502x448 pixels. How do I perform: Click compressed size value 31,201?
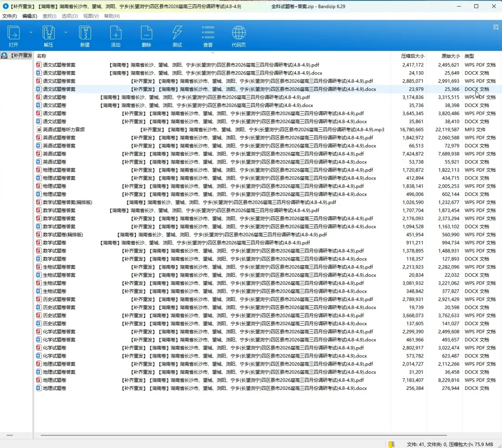[x=416, y=372]
